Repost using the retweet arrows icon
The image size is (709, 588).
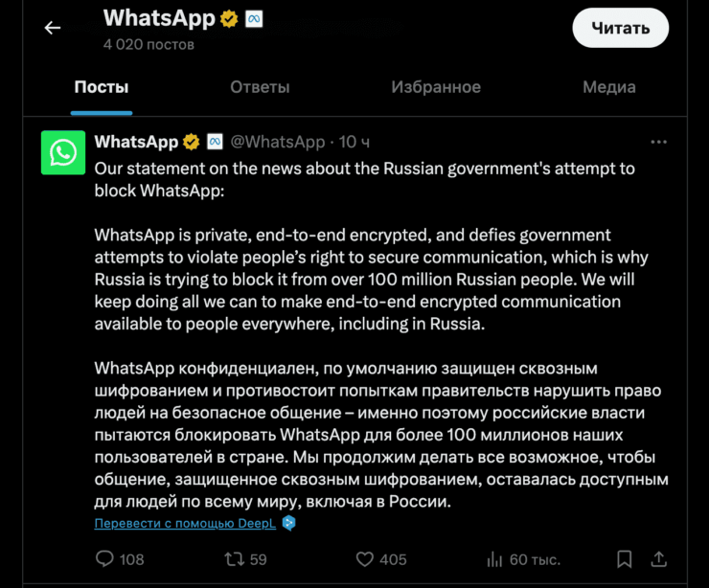[x=233, y=558]
